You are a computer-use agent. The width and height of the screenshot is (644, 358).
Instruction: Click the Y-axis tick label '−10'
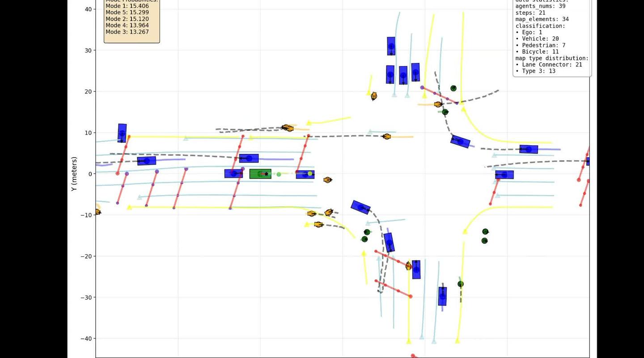85,215
